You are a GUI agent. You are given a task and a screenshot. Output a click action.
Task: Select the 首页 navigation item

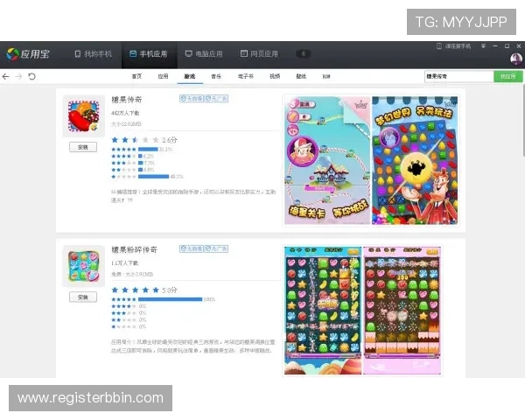click(x=136, y=76)
